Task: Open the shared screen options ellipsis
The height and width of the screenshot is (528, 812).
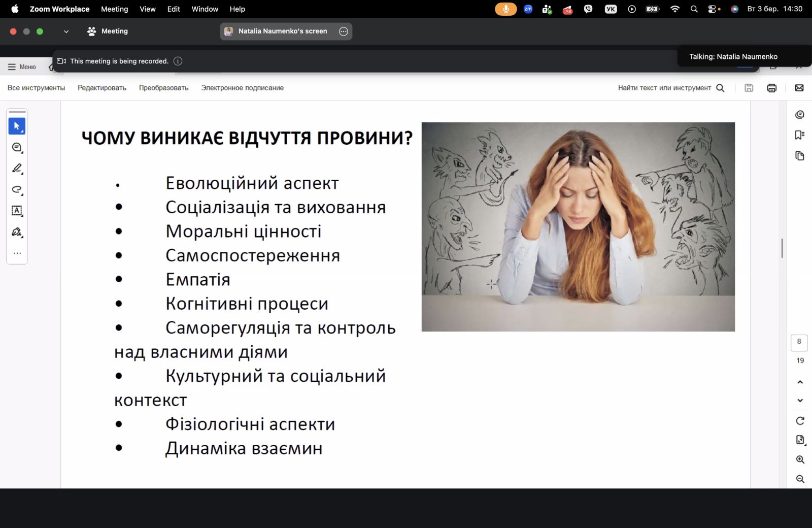Action: point(344,31)
